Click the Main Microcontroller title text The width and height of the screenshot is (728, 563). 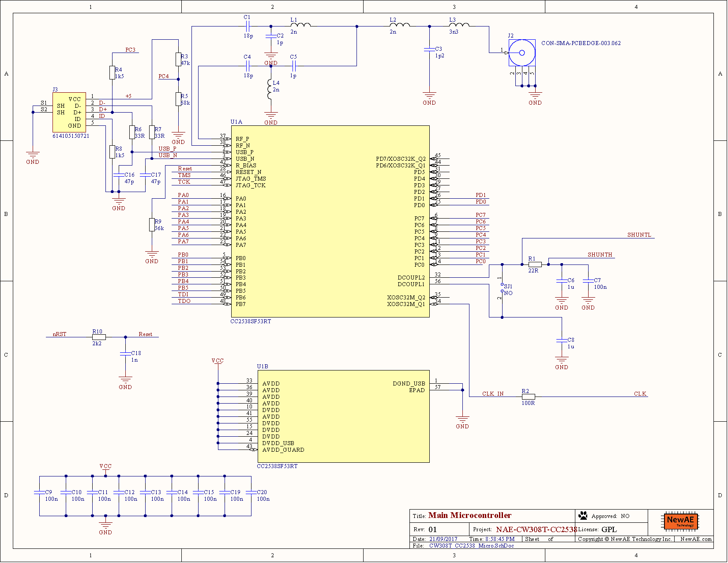pos(470,515)
